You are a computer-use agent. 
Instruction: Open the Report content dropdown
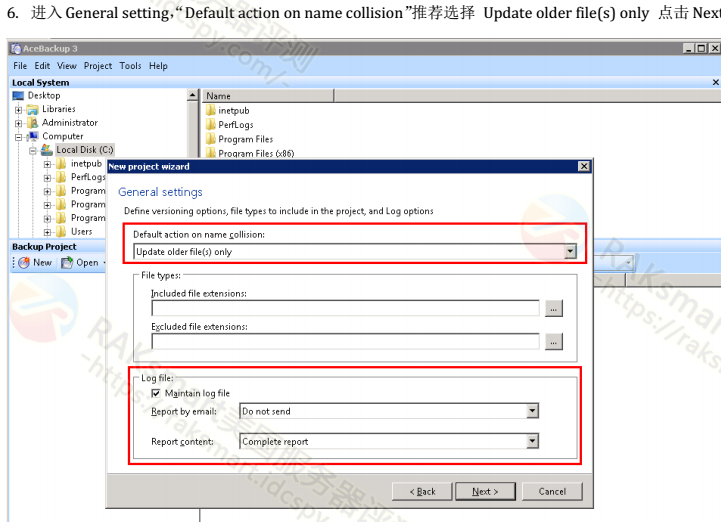click(x=532, y=442)
